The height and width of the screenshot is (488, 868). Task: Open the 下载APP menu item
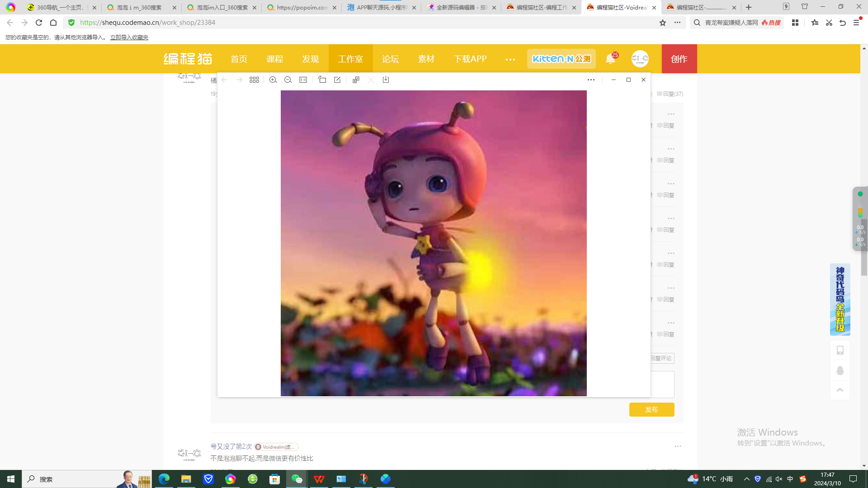(x=470, y=59)
